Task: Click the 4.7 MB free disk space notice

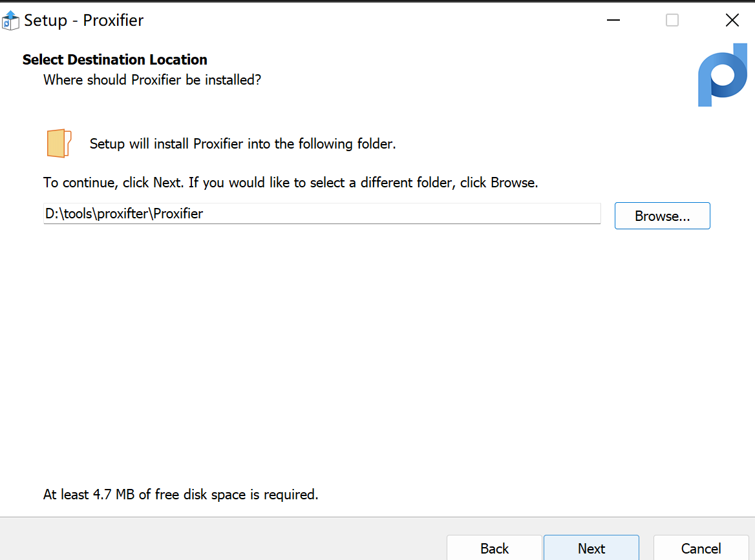Action: pyautogui.click(x=180, y=495)
